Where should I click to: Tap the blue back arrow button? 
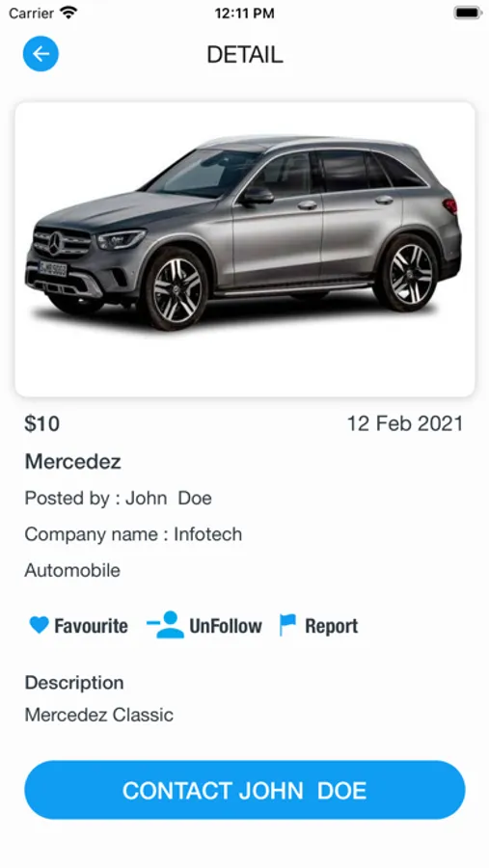tap(41, 54)
